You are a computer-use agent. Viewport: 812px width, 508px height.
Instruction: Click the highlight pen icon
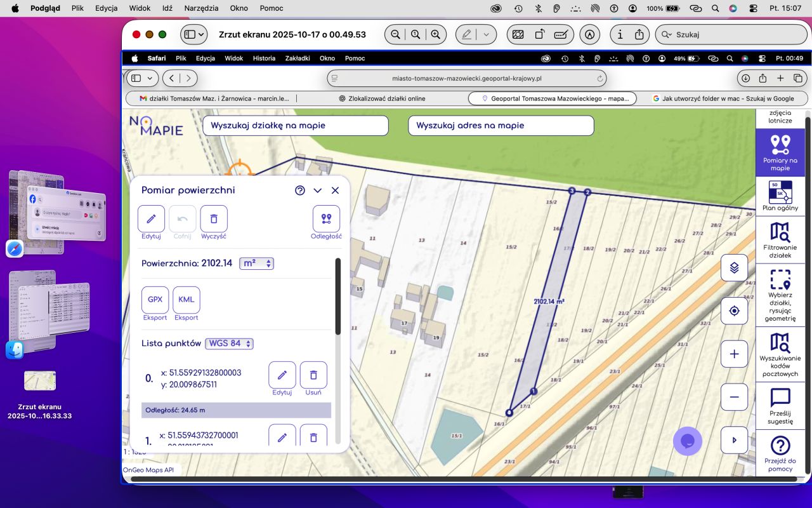467,34
